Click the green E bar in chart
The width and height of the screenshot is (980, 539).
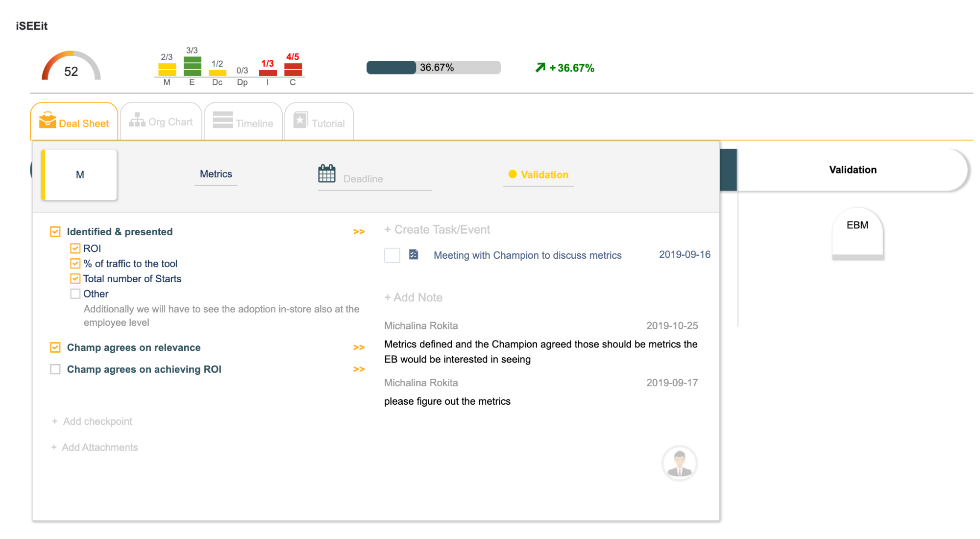click(x=192, y=66)
